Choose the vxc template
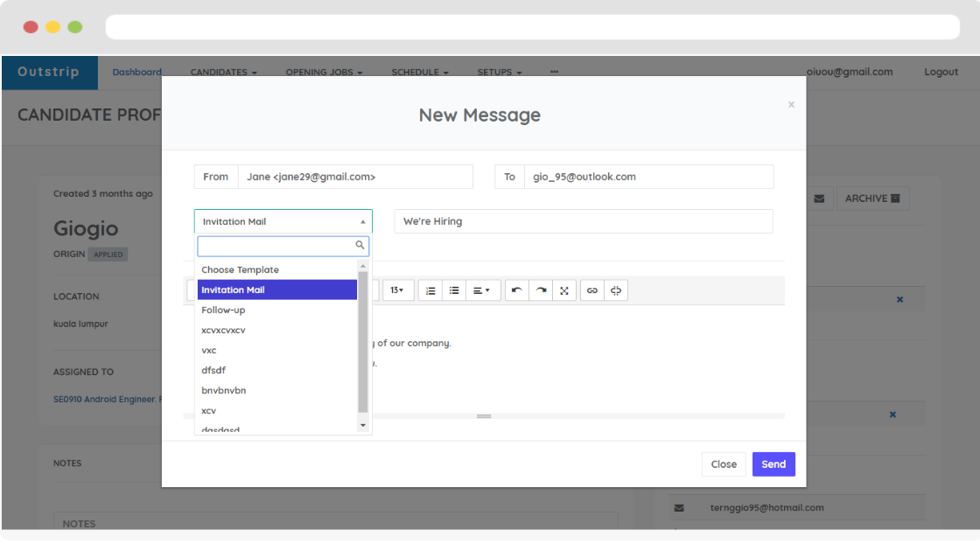The image size is (980, 551). [276, 351]
